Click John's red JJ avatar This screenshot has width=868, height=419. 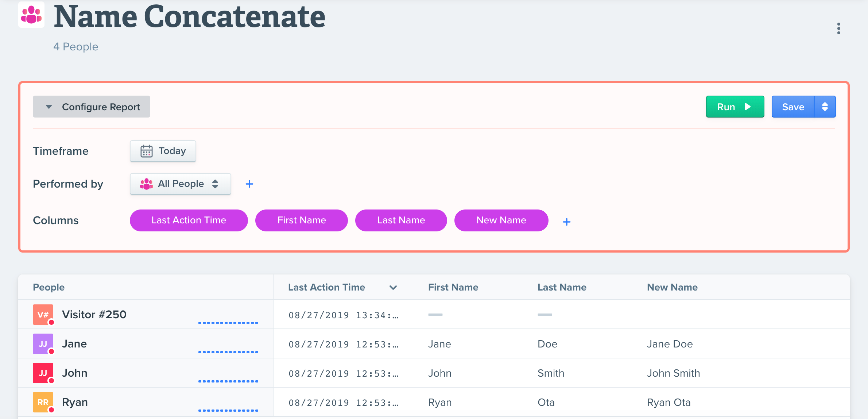43,373
